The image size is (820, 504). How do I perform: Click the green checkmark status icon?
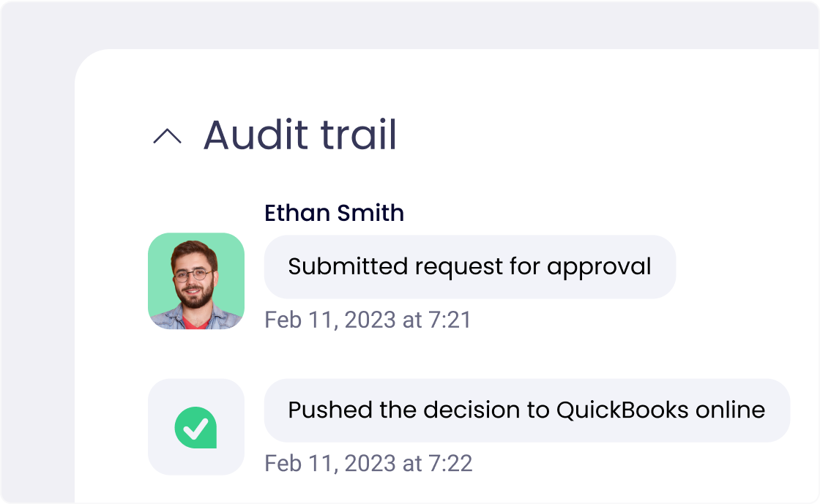(x=195, y=427)
